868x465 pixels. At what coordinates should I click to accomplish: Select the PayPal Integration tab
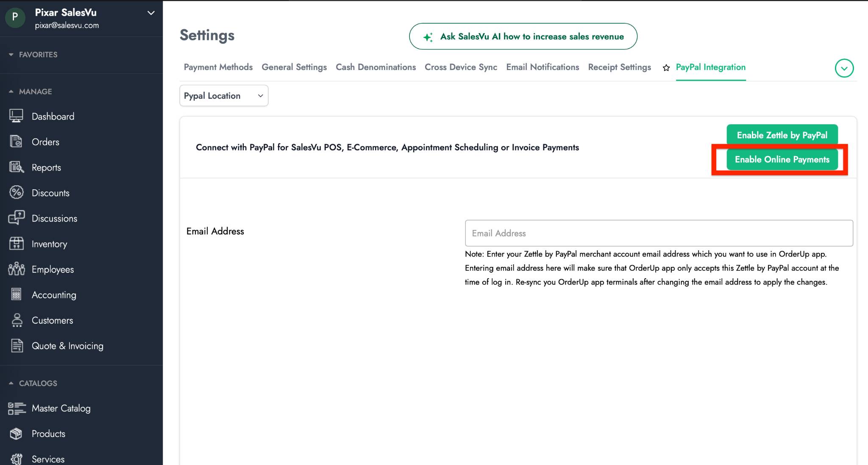[711, 67]
